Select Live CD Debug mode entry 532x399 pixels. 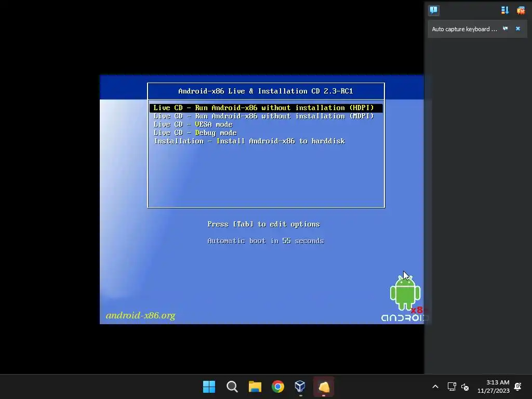click(x=195, y=132)
